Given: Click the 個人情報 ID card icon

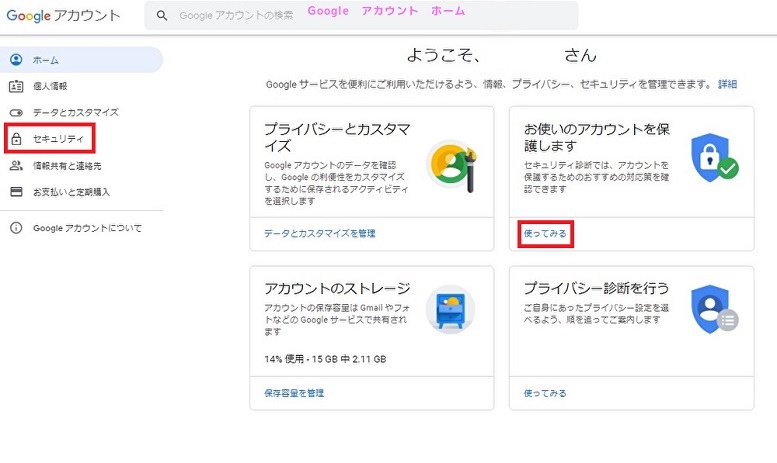Looking at the screenshot, I should tap(16, 86).
